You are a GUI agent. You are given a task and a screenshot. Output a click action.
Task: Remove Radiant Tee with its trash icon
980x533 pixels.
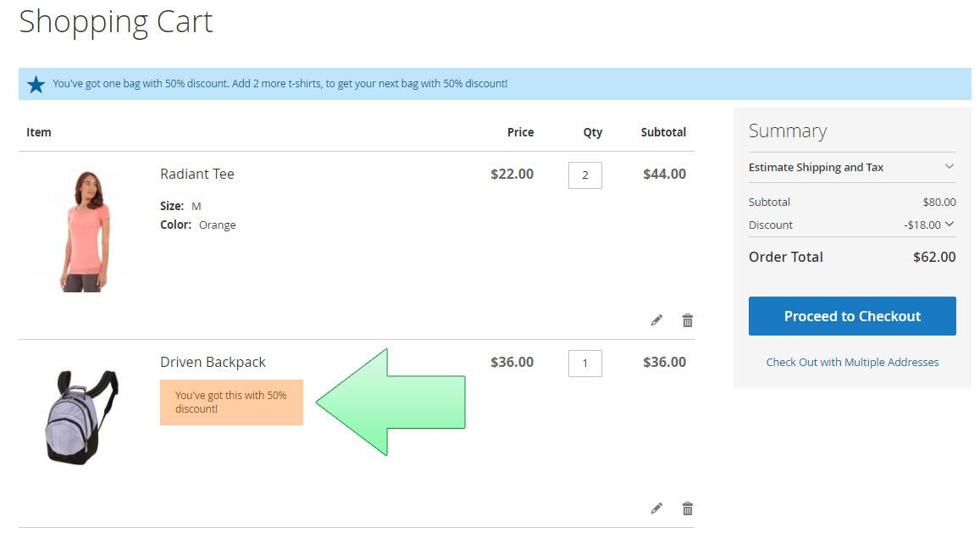[688, 320]
